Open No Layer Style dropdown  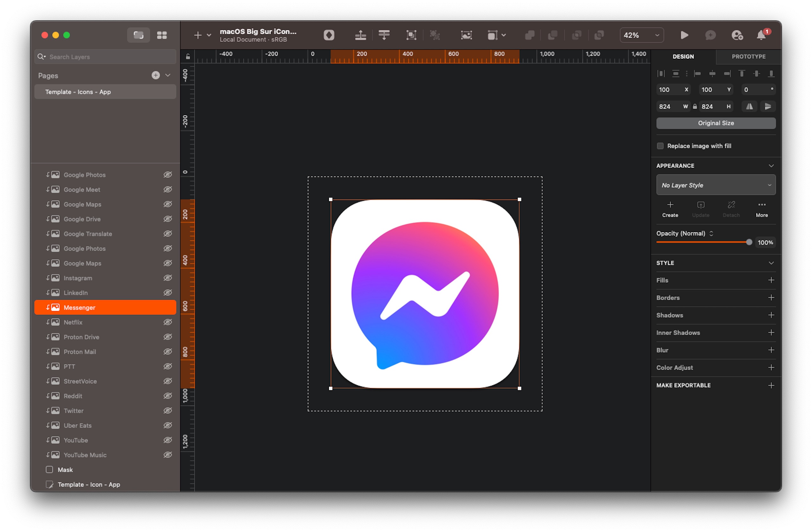(x=716, y=185)
